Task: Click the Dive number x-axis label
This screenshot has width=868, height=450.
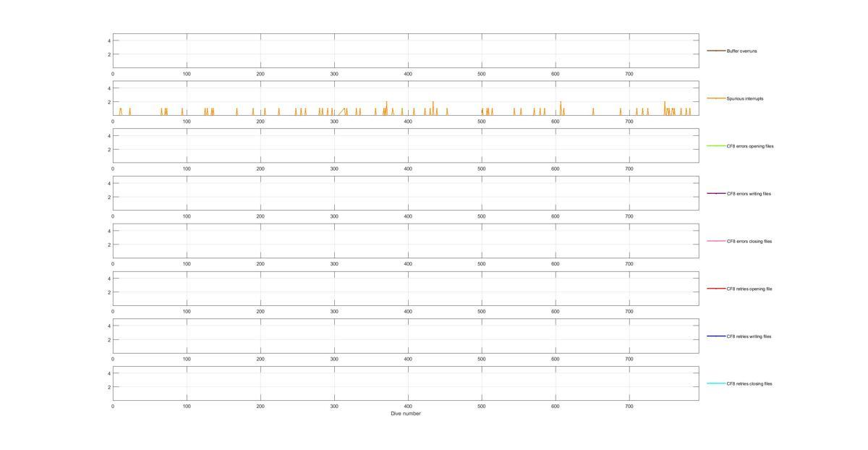Action: [x=406, y=414]
